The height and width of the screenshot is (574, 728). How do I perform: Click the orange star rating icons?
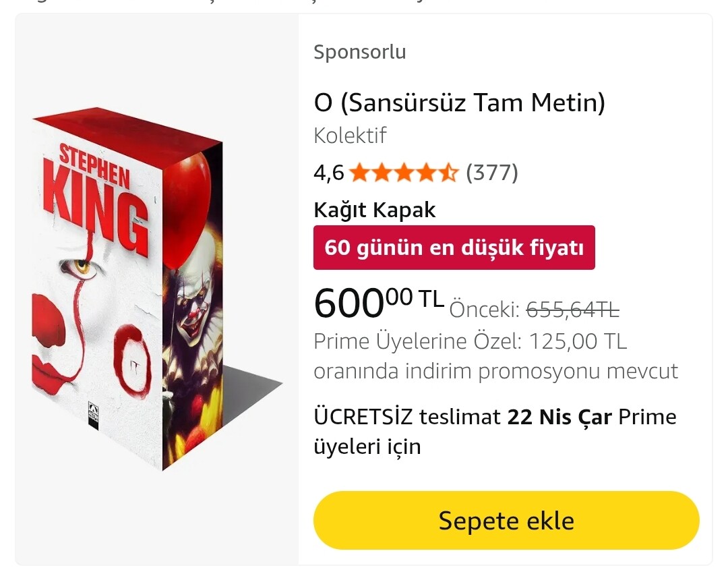click(404, 173)
